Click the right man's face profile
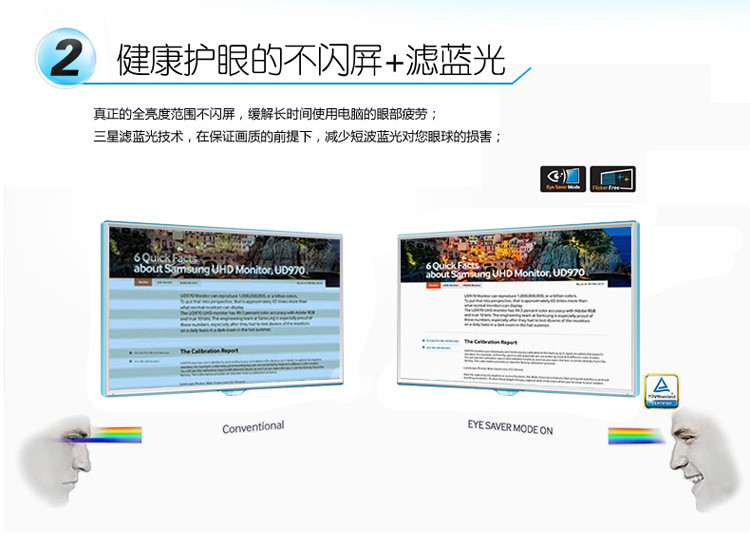Image resolution: width=750 pixels, height=541 pixels. [700, 448]
